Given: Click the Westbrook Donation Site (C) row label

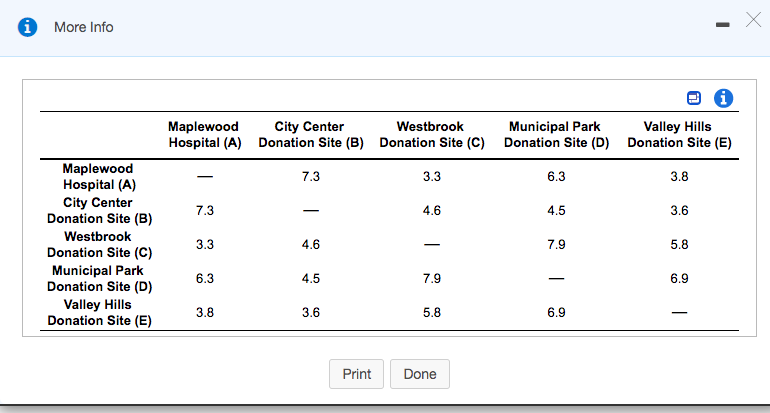Looking at the screenshot, I should pyautogui.click(x=99, y=245).
